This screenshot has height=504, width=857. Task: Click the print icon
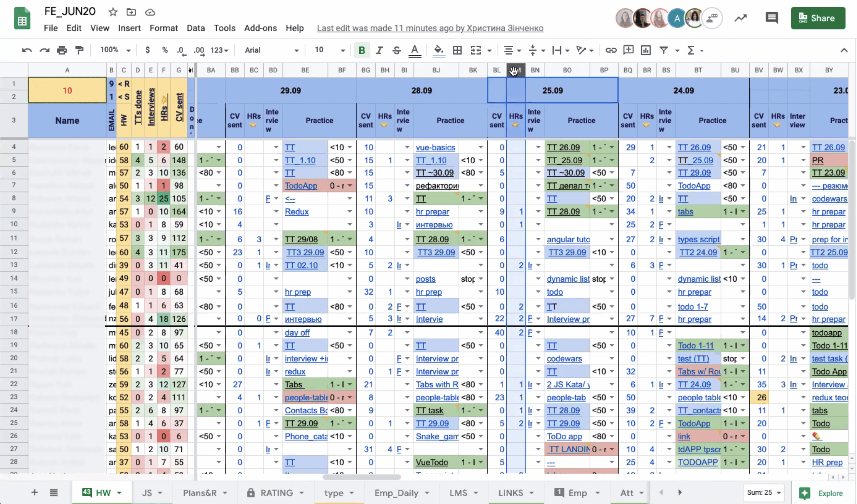(62, 50)
